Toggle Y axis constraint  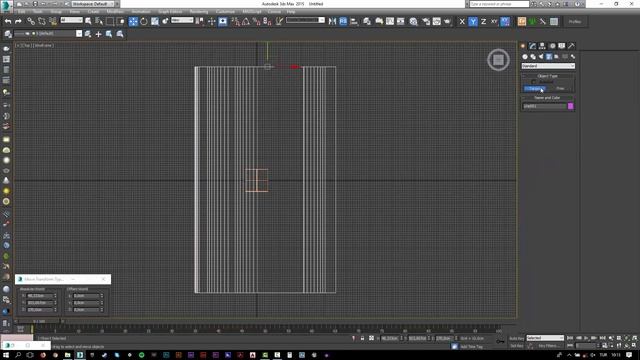click(473, 21)
